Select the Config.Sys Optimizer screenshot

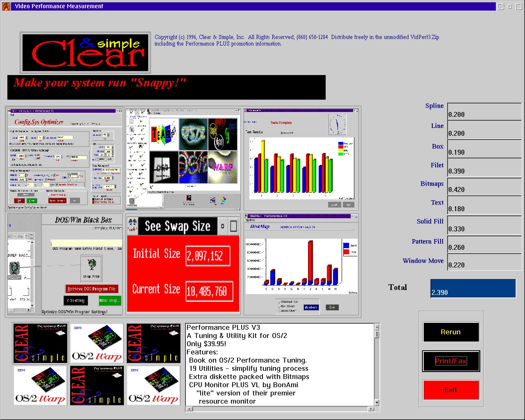(65, 160)
